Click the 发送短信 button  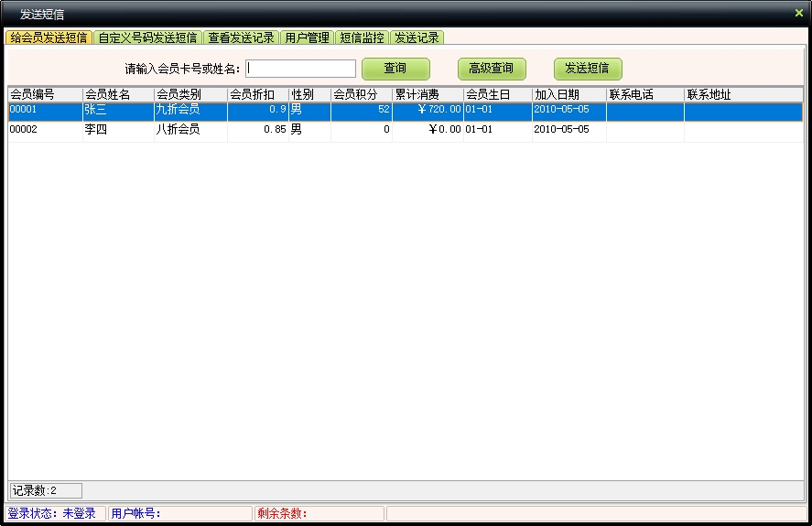(588, 69)
